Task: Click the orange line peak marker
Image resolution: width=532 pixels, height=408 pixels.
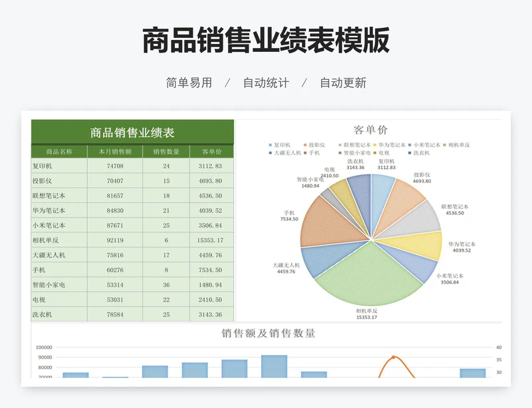Action: click(x=393, y=357)
